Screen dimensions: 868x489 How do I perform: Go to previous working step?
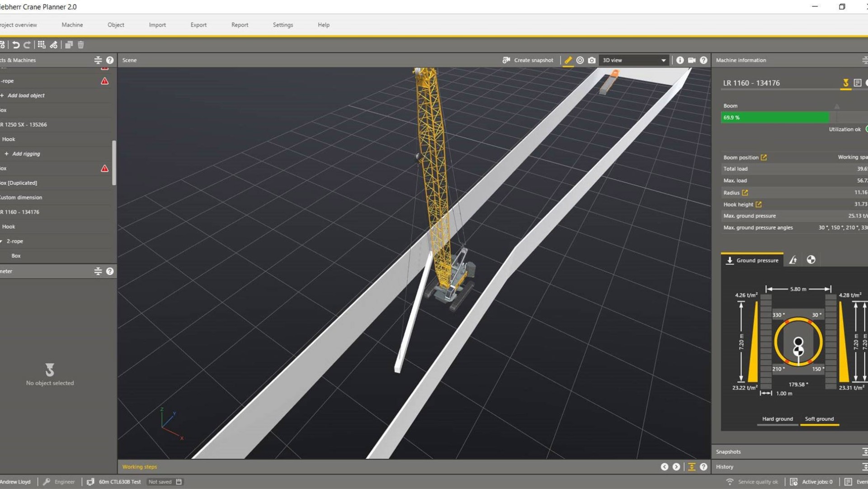coord(665,467)
